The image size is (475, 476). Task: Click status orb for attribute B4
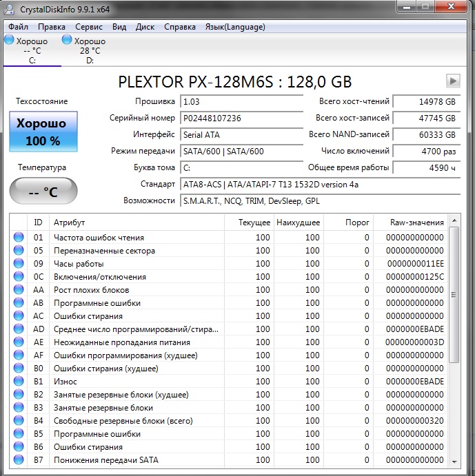pos(19,420)
